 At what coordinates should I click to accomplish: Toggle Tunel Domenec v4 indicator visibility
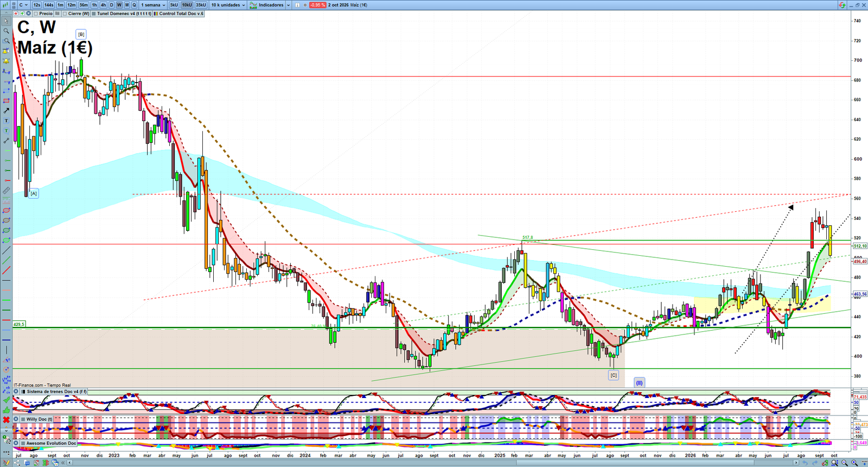point(94,14)
